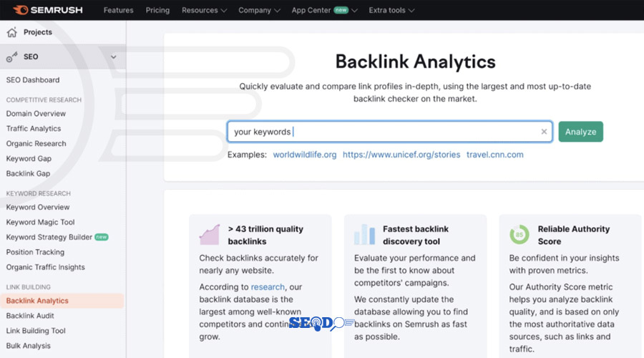
Task: Click the SEO key icon in sidebar
Action: coord(11,57)
